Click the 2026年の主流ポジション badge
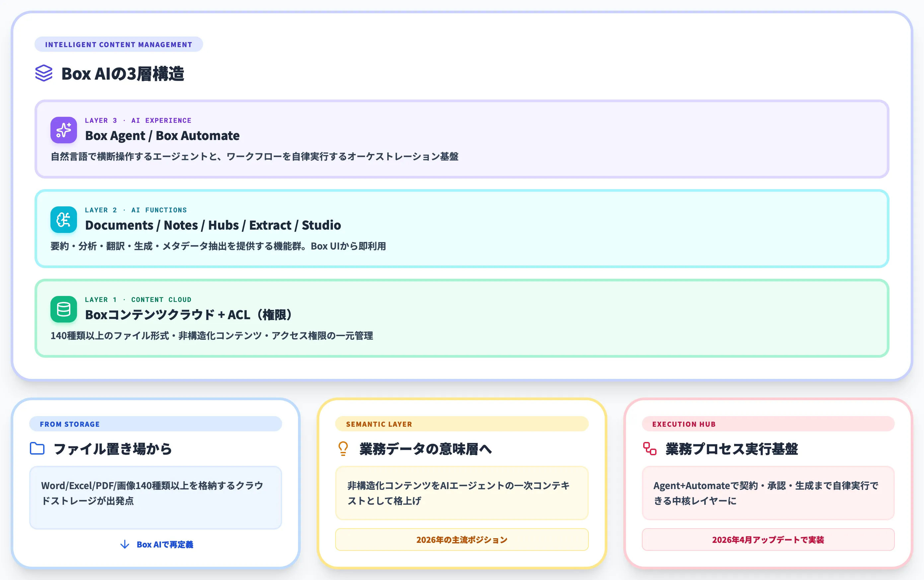The image size is (924, 580). coord(462,540)
